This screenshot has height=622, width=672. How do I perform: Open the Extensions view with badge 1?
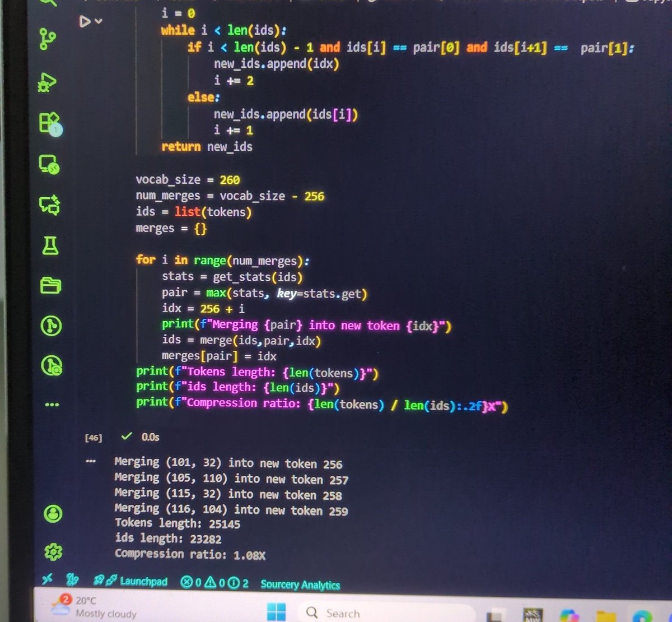point(50,123)
